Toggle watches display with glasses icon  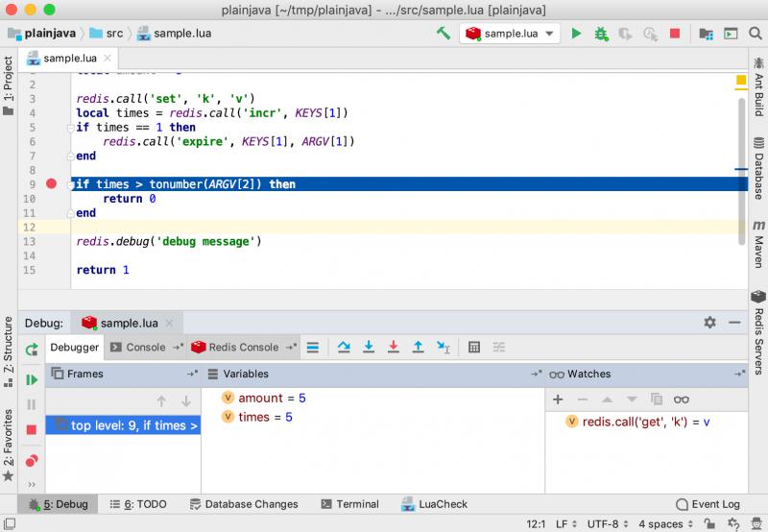(682, 399)
